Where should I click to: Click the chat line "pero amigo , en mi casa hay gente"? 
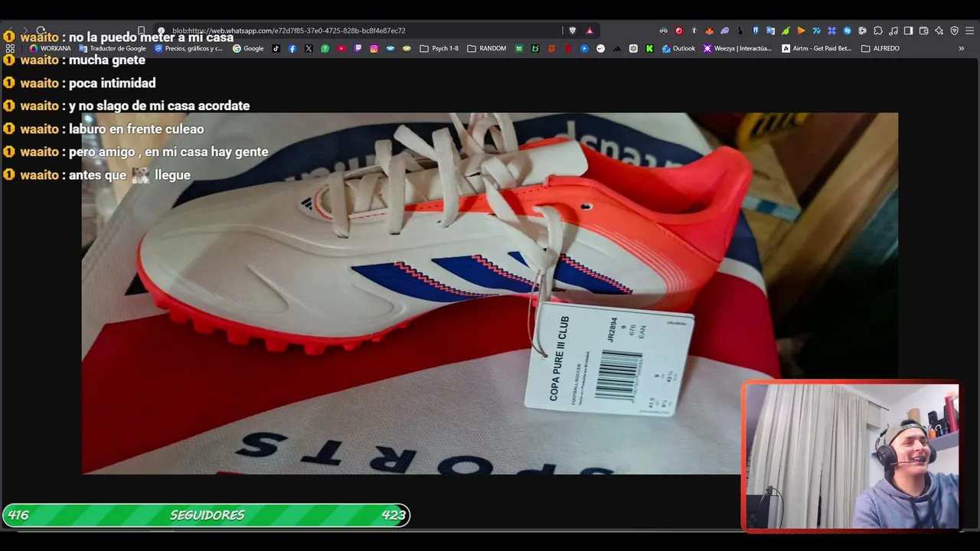point(168,152)
